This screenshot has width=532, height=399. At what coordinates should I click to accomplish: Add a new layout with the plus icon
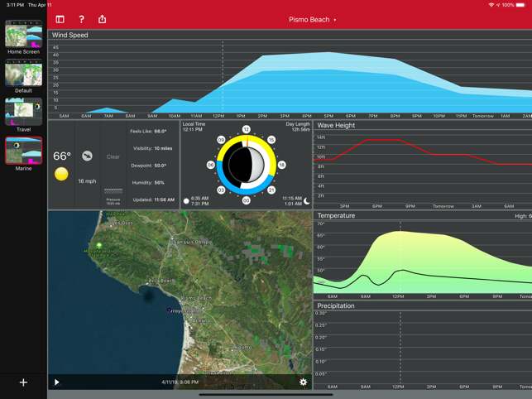(x=23, y=382)
